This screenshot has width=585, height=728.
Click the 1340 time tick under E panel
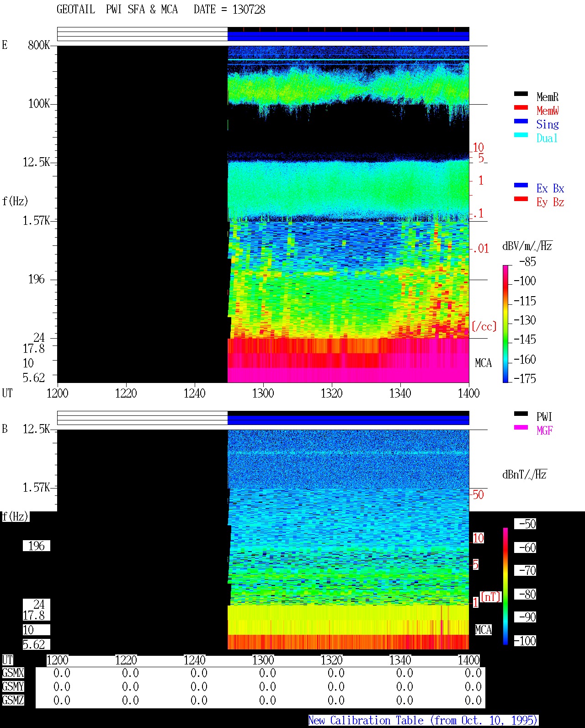pos(400,393)
